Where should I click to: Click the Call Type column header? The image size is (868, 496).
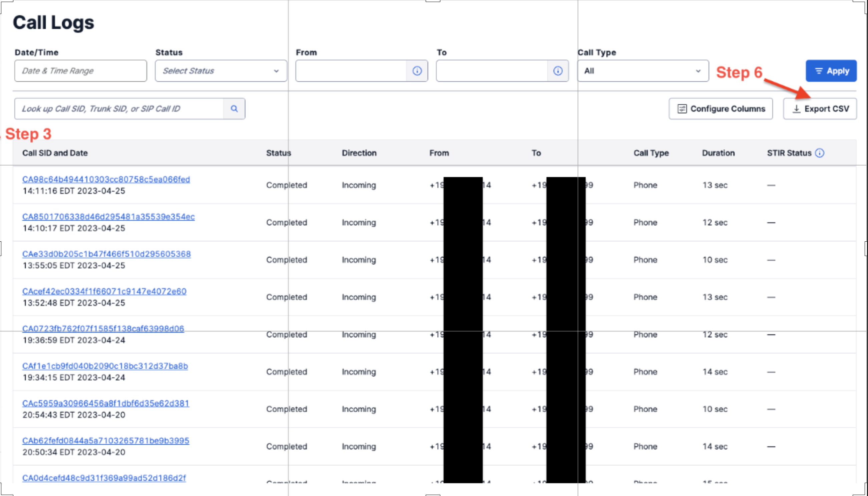click(651, 153)
